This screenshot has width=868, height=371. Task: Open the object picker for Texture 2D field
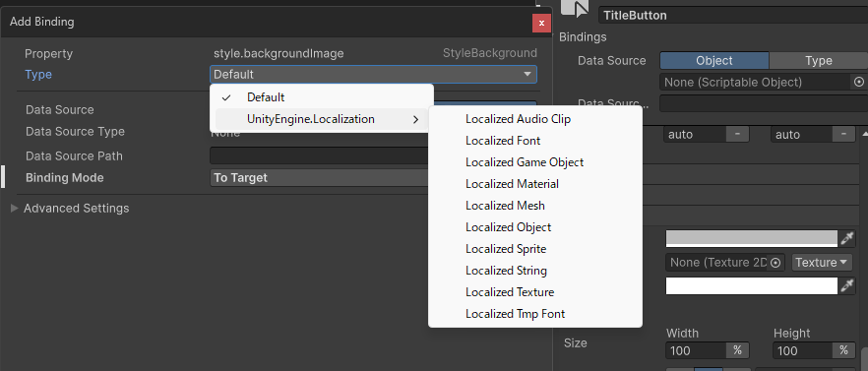tap(775, 263)
